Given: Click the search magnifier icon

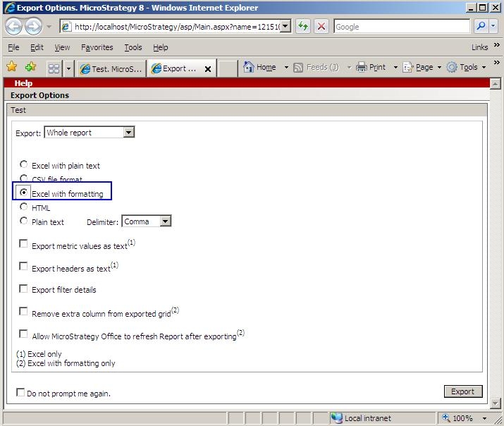Looking at the screenshot, I should (x=481, y=26).
